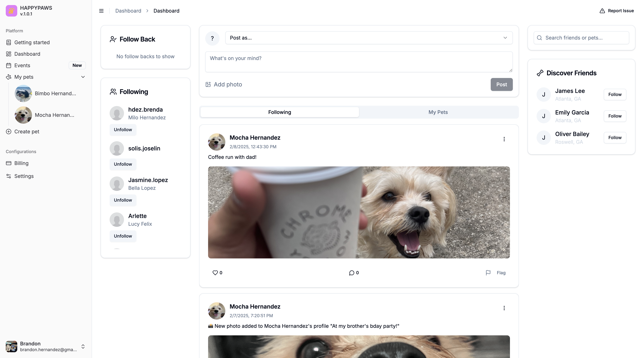Image resolution: width=644 pixels, height=358 pixels.
Task: Click the Add photo label
Action: coord(228,84)
